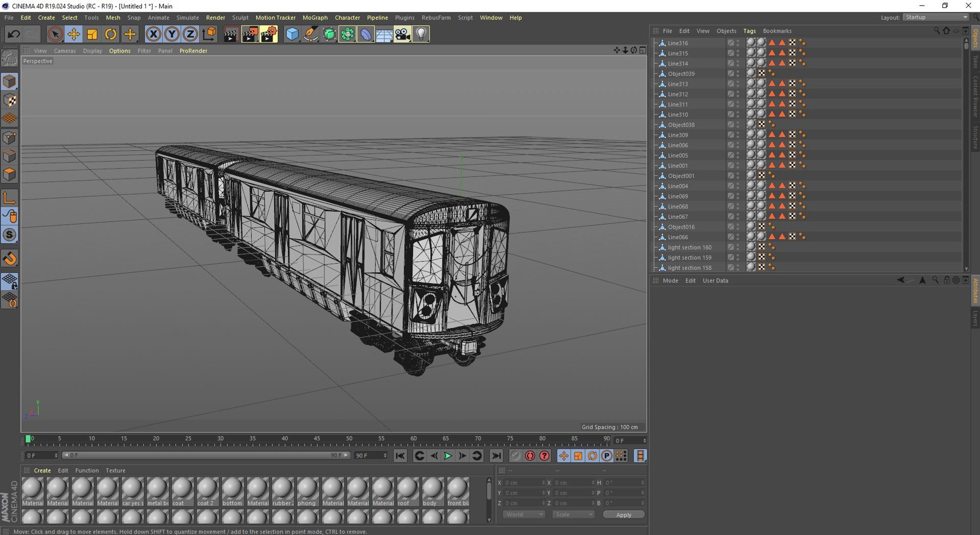The image size is (980, 535).
Task: Toggle visibility dots for Object038
Action: pyautogui.click(x=738, y=124)
